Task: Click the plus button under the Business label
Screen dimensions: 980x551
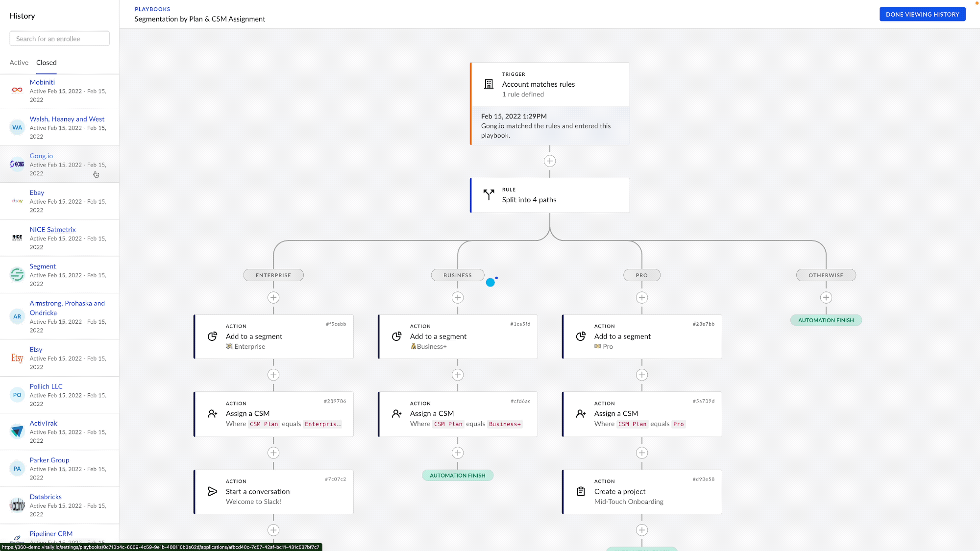Action: click(x=458, y=297)
